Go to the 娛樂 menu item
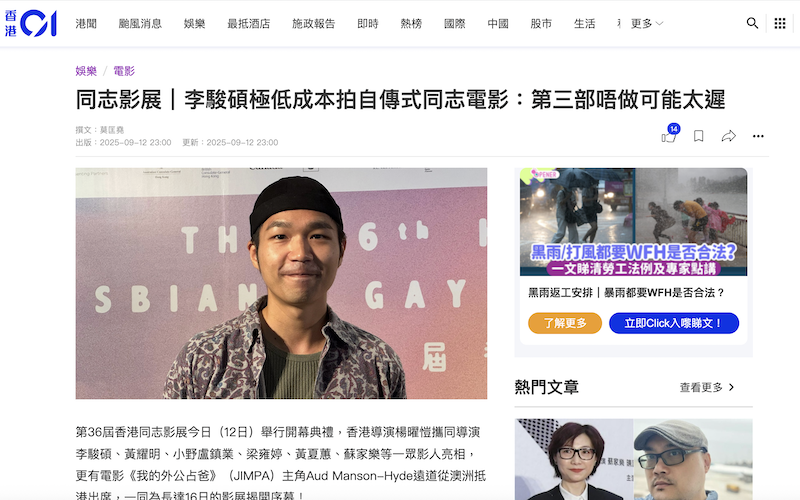Screen dimensions: 800x500 tap(194, 23)
